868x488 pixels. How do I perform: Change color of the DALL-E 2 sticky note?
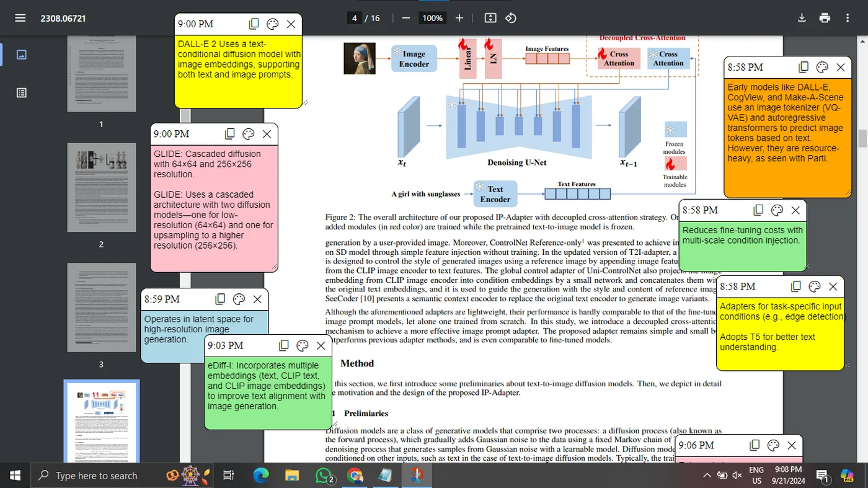[272, 24]
